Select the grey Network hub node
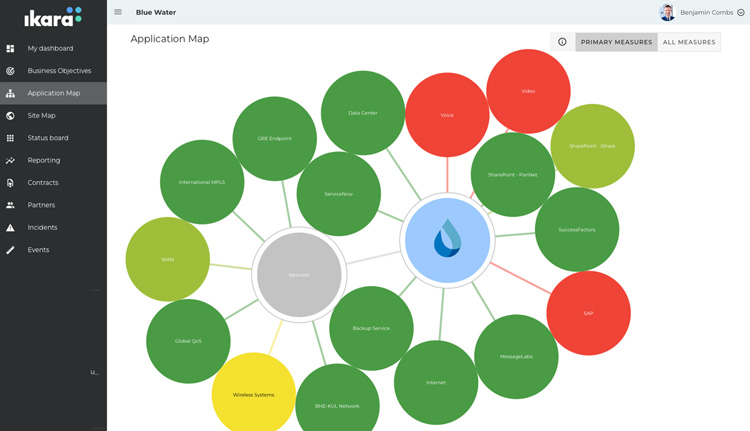Image resolution: width=750 pixels, height=431 pixels. pos(299,275)
